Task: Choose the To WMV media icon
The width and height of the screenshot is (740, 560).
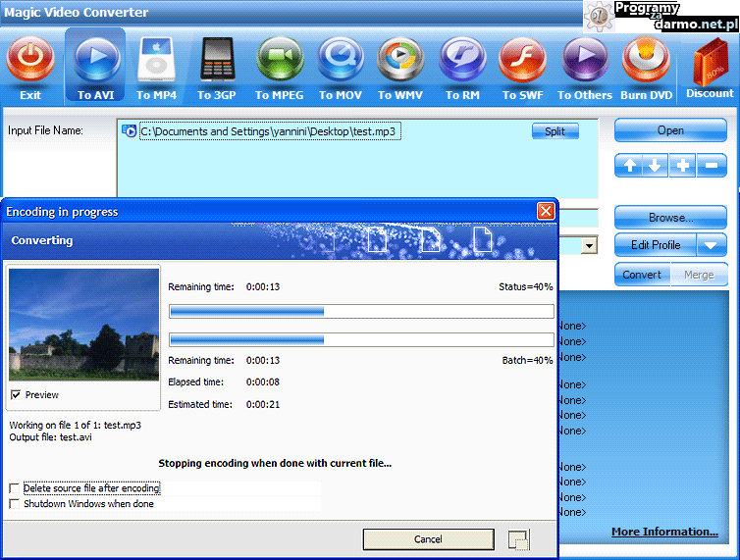Action: click(399, 60)
